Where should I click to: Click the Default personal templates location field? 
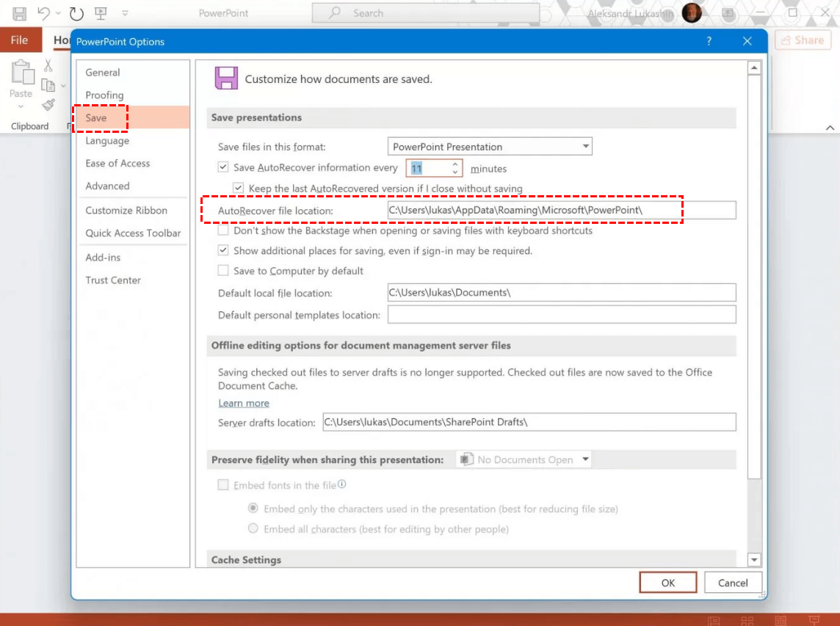click(x=562, y=315)
